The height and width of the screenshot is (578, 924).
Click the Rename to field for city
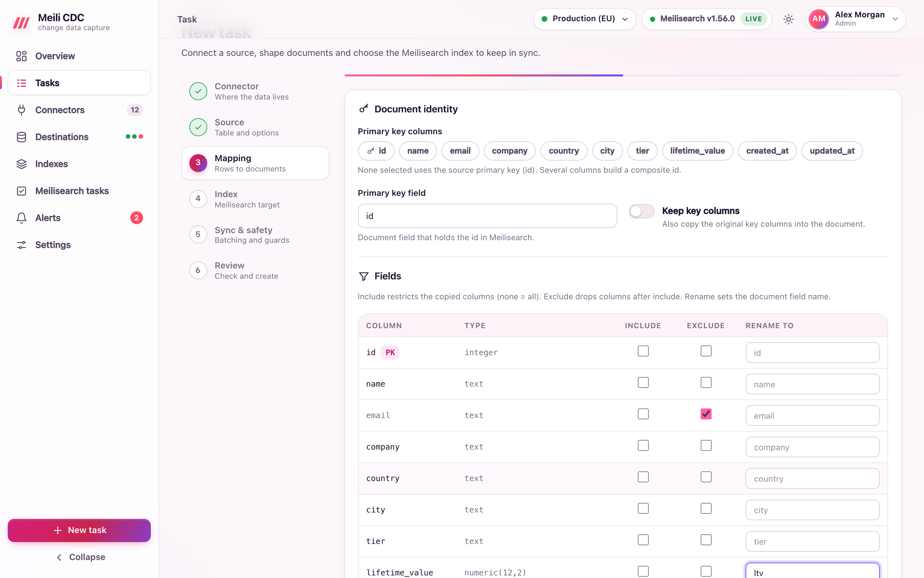pyautogui.click(x=812, y=510)
